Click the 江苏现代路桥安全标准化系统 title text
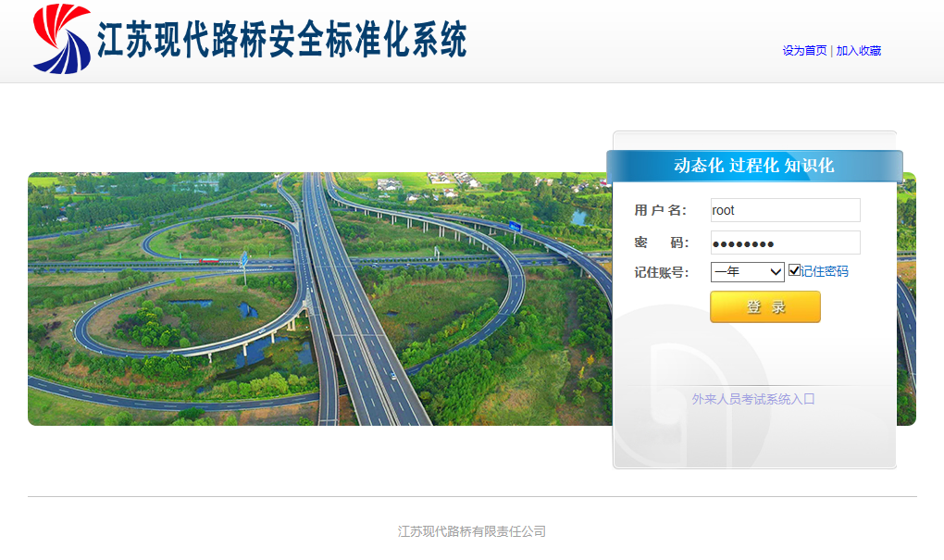The image size is (944, 560). click(282, 40)
